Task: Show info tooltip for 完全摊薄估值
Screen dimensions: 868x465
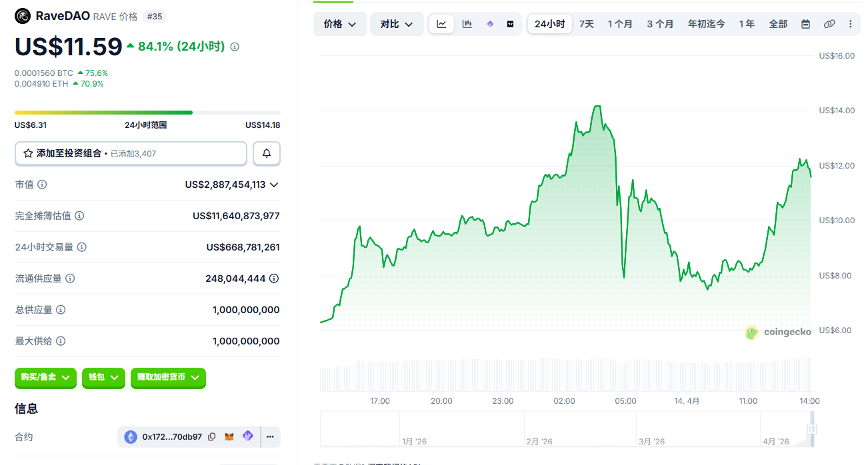Action: (x=79, y=216)
